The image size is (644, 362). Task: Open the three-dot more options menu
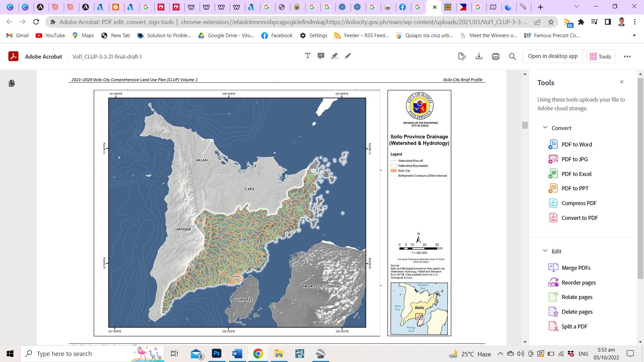click(627, 56)
